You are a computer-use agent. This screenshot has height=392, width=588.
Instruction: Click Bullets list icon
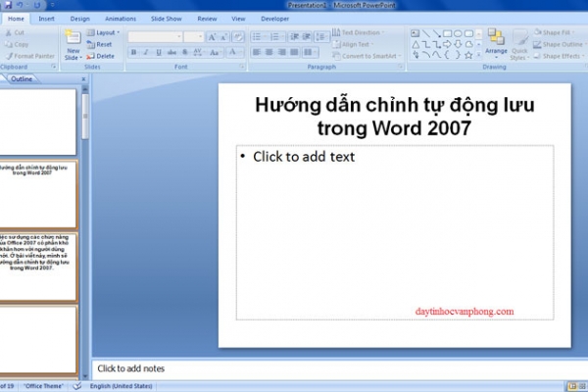coord(259,37)
